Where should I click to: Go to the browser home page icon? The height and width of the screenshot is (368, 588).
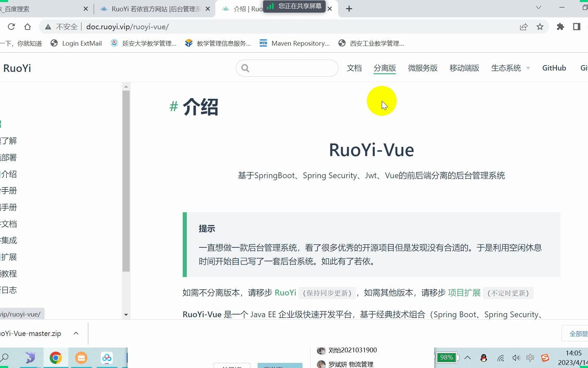(28, 27)
